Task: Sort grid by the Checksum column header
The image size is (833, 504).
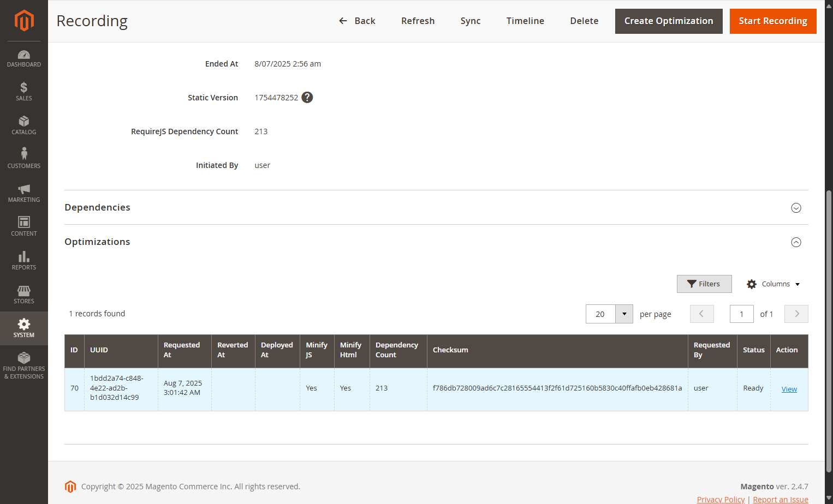Action: tap(557, 351)
